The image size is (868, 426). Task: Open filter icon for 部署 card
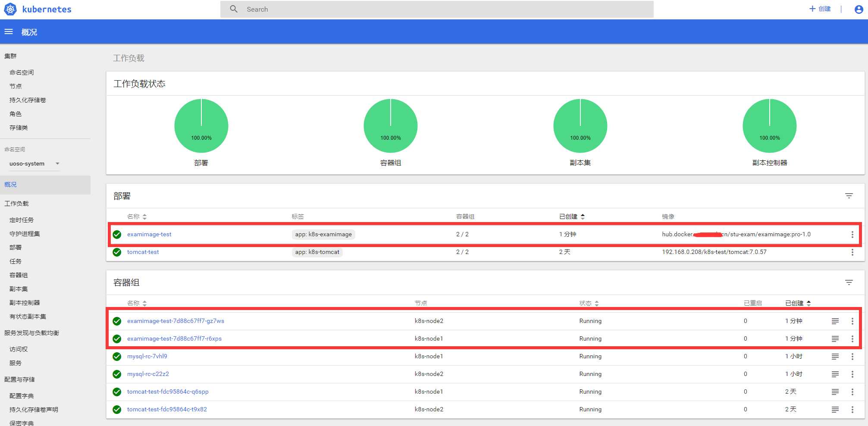[x=849, y=196]
